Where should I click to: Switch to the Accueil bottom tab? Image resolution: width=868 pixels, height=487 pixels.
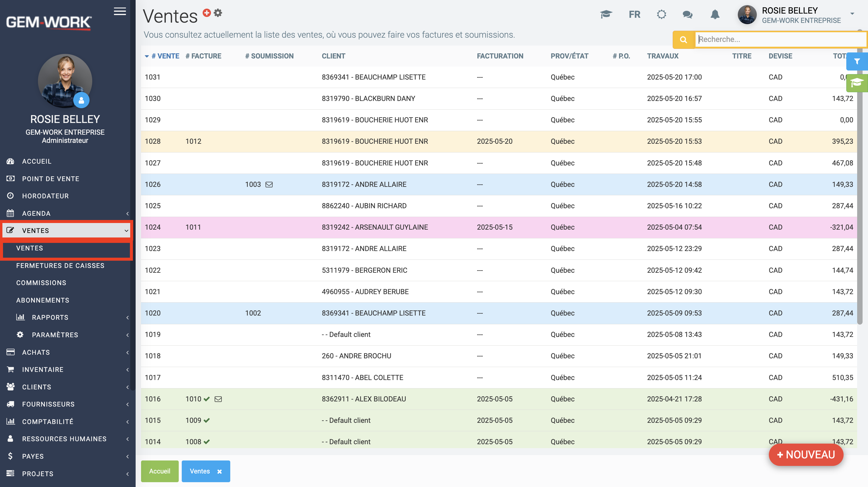coord(159,471)
